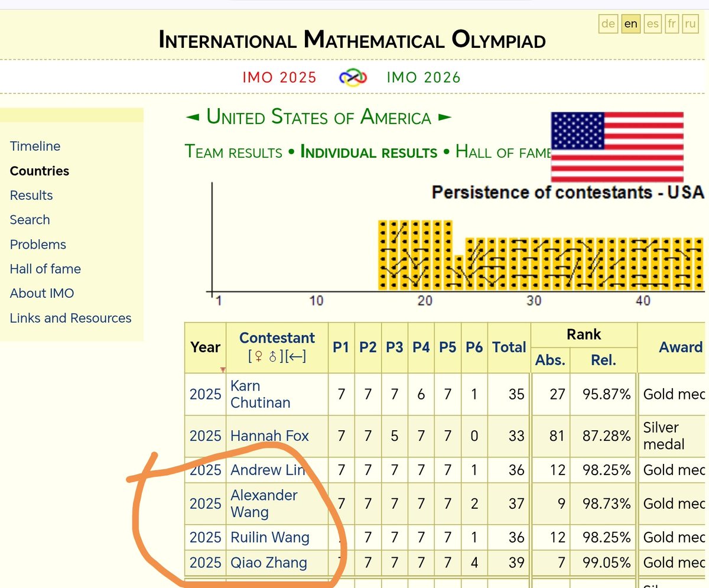Open contestant Ruilin Wang
Screen dimensions: 709x588
click(270, 537)
